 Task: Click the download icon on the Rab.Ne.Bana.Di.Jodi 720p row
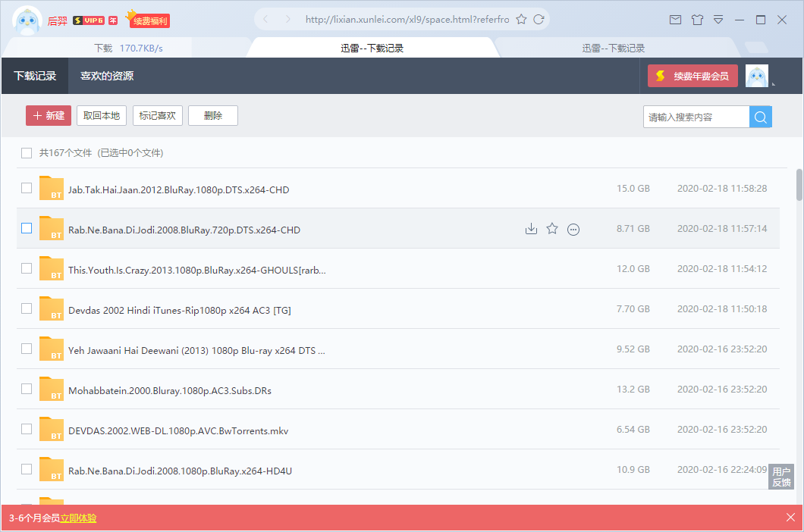coord(531,229)
